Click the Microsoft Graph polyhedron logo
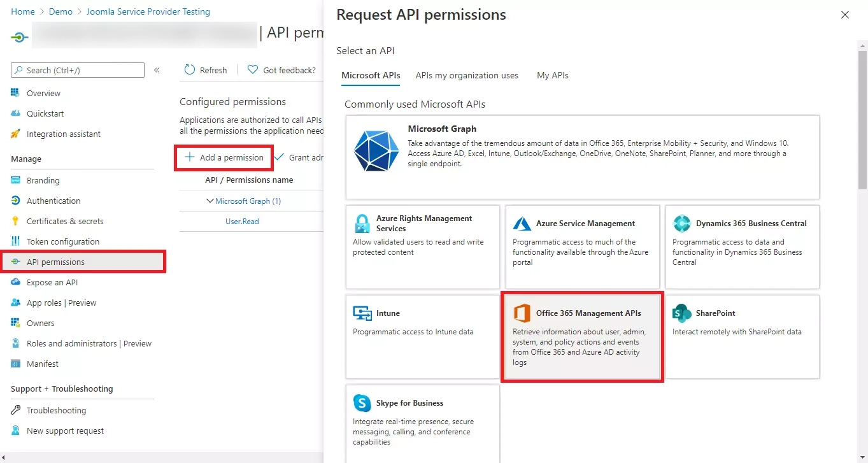This screenshot has width=868, height=463. (376, 152)
